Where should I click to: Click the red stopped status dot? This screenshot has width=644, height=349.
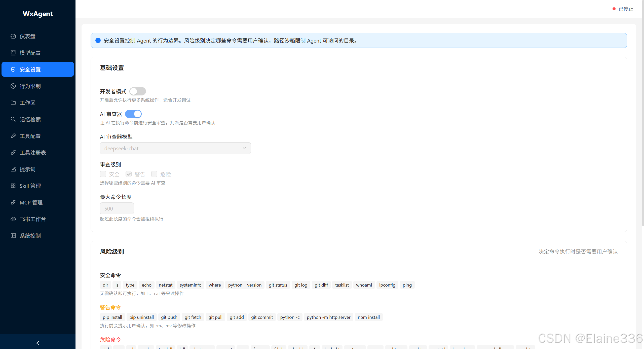point(614,9)
